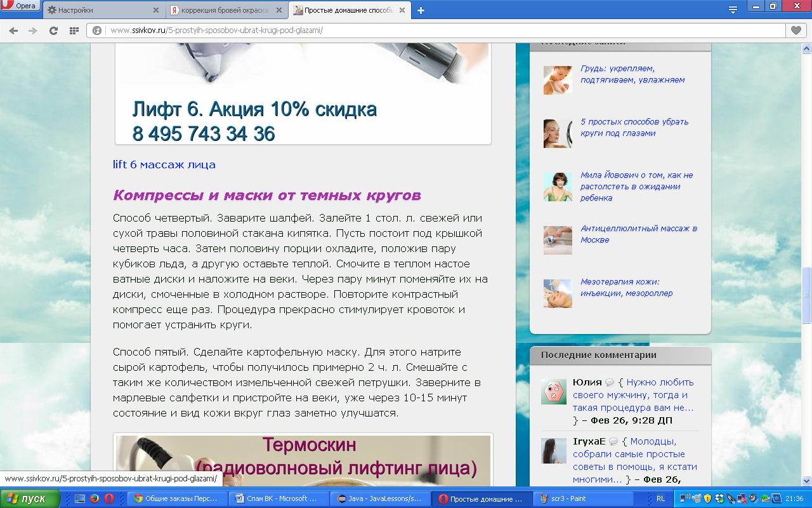Click thumbnail beside the Грудь article

pyautogui.click(x=558, y=80)
